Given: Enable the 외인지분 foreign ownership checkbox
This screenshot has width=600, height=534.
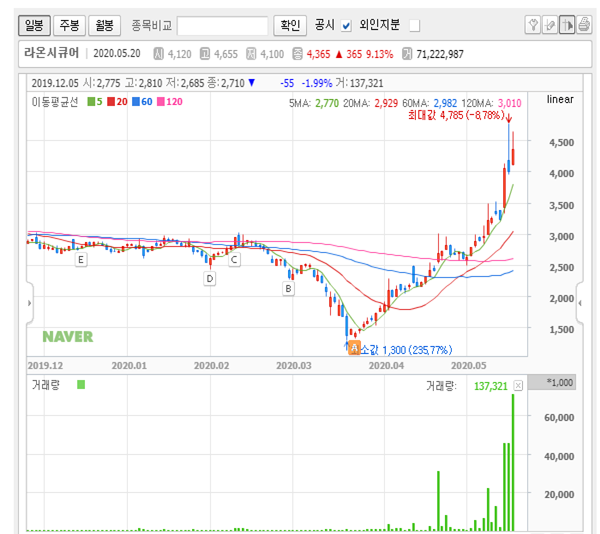Looking at the screenshot, I should coord(414,26).
